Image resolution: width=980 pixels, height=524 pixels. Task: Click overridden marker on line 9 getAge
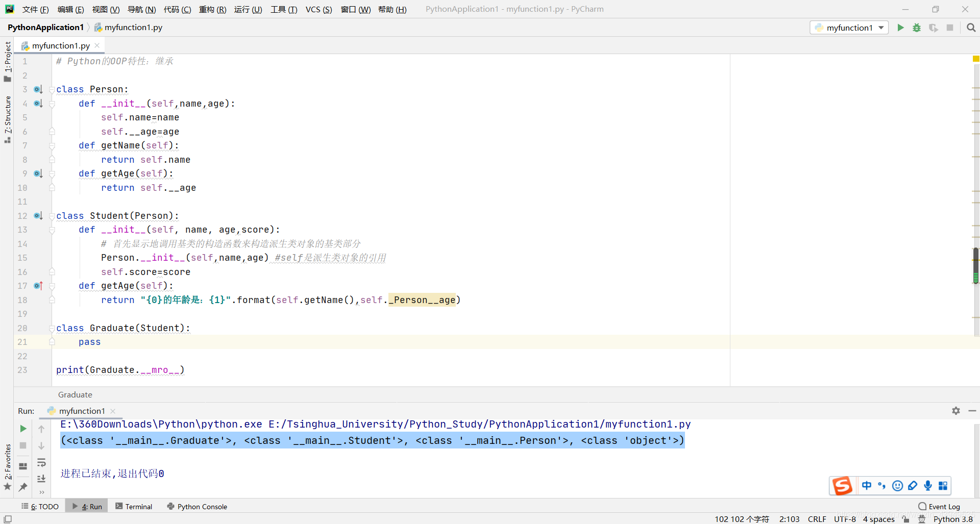38,173
